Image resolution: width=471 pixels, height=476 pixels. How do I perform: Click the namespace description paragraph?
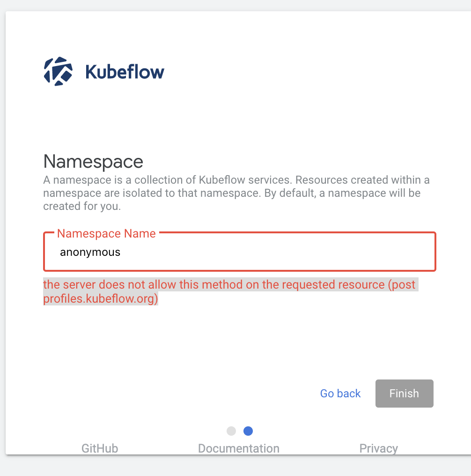234,193
